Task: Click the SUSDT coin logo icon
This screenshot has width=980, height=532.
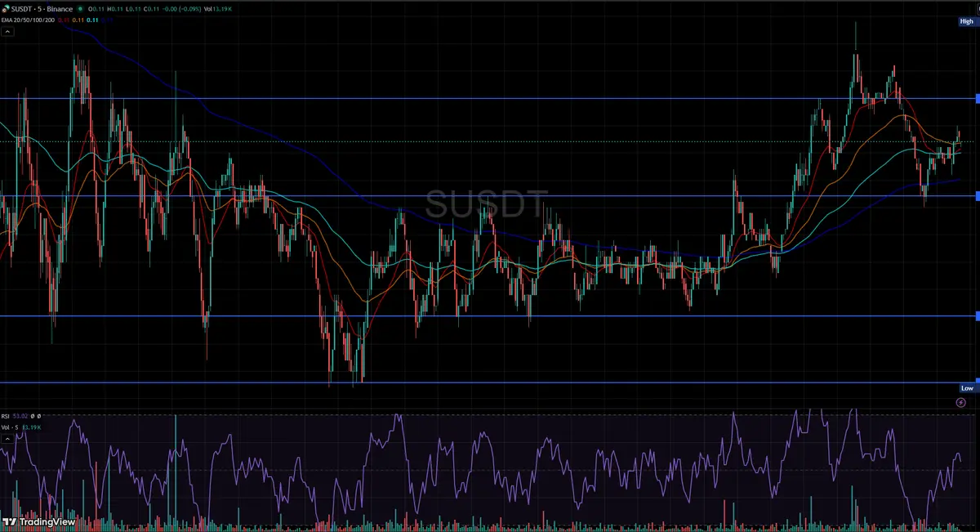Action: 6,8
